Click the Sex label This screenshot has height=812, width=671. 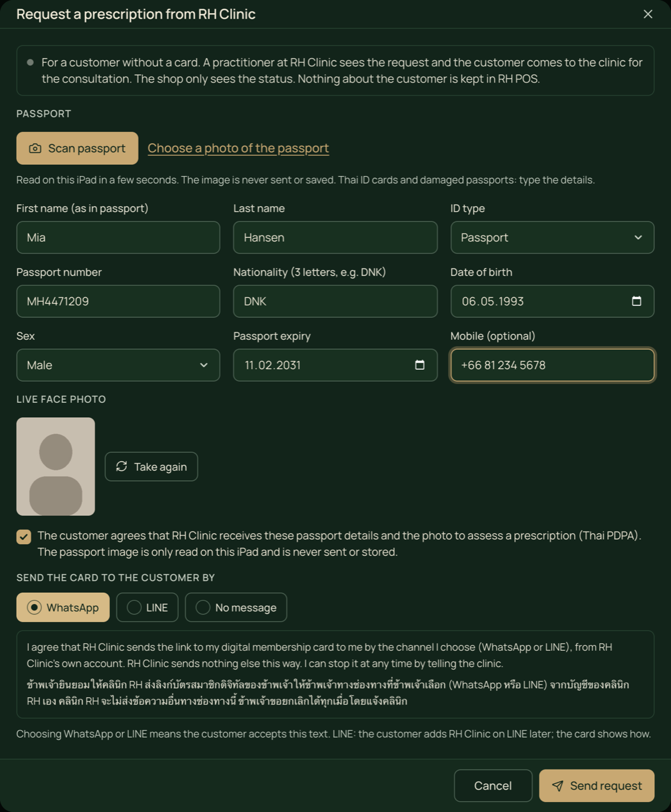26,336
